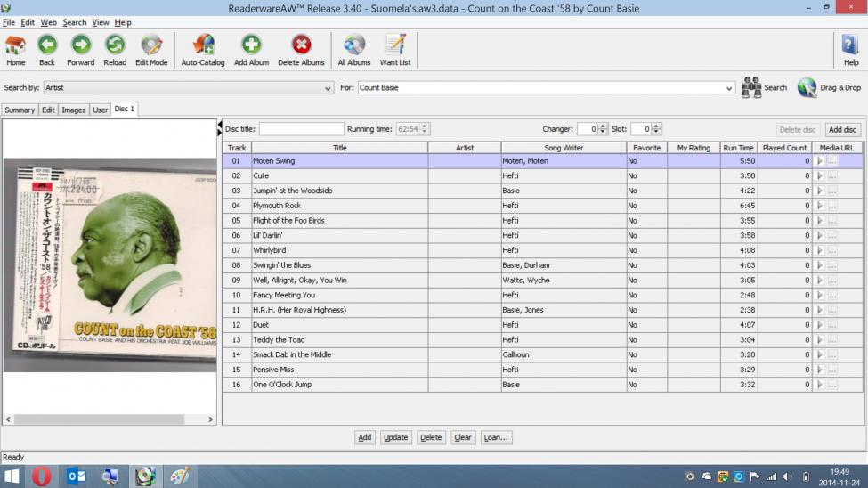Expand the Search By Artist dropdown
868x488 pixels.
click(329, 88)
